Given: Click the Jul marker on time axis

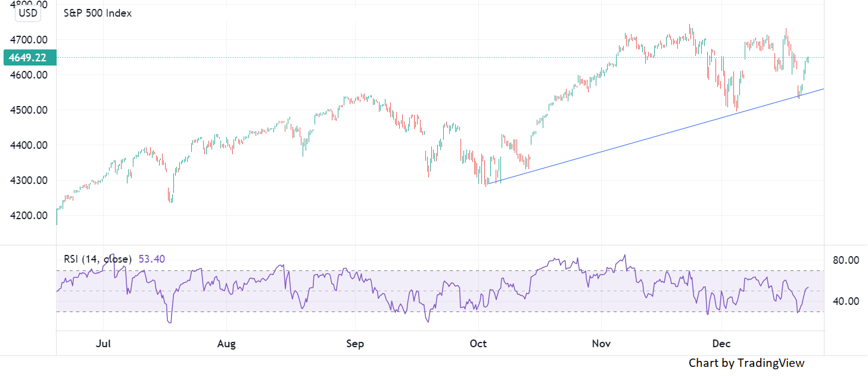Looking at the screenshot, I should pos(104,344).
